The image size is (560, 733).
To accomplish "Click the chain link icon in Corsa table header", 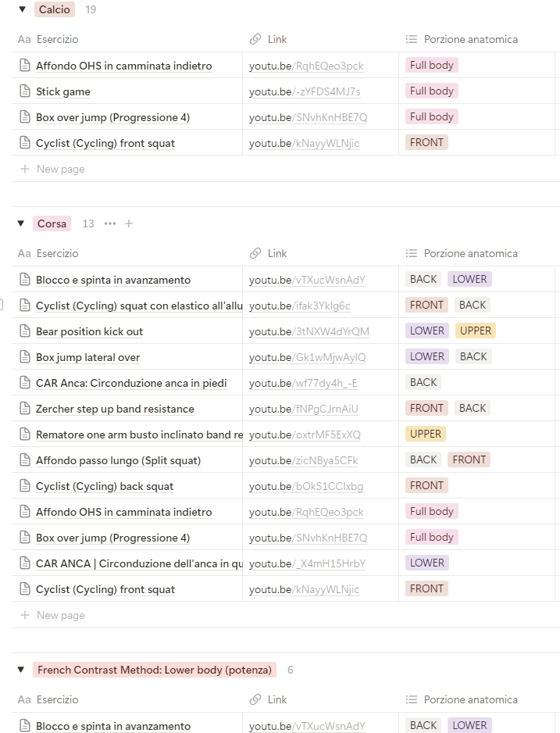I will (x=255, y=253).
